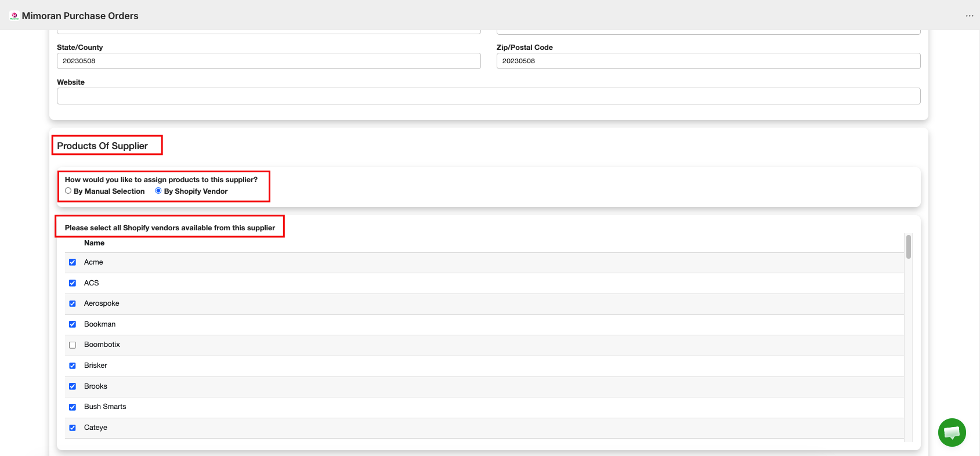Click the vendor list scrollbar thumb

pos(909,247)
